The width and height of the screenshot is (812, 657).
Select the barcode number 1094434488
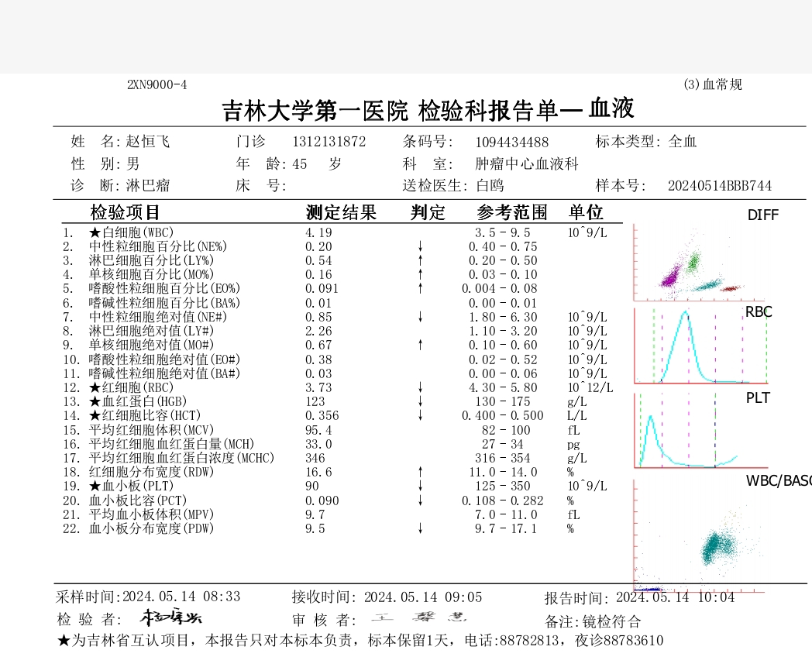(x=511, y=143)
